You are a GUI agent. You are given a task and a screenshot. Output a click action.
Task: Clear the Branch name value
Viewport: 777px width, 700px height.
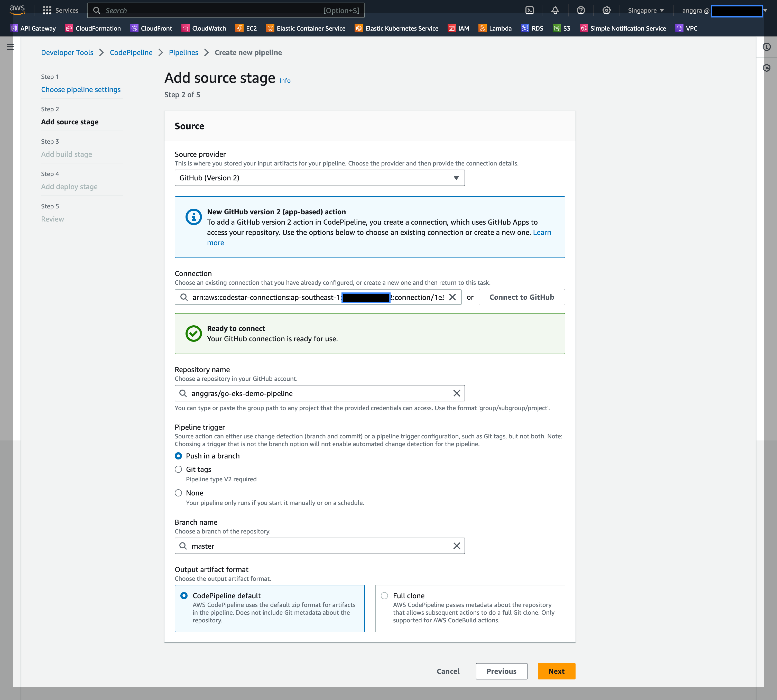point(457,546)
